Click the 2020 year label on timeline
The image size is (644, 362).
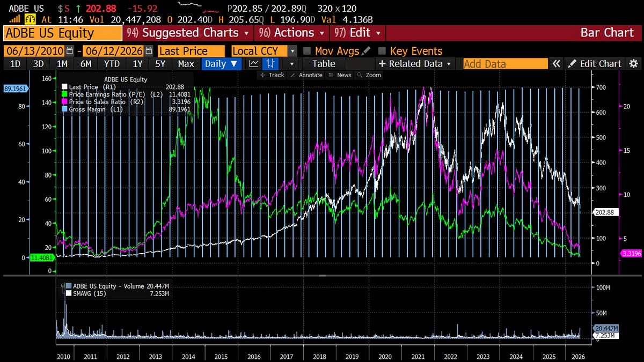click(384, 356)
